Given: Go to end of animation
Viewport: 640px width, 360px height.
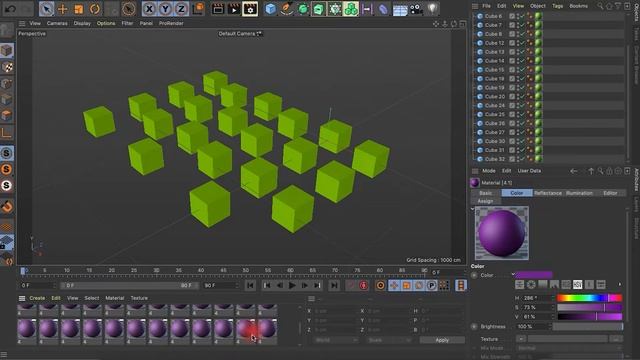Looking at the screenshot, I should (334, 285).
